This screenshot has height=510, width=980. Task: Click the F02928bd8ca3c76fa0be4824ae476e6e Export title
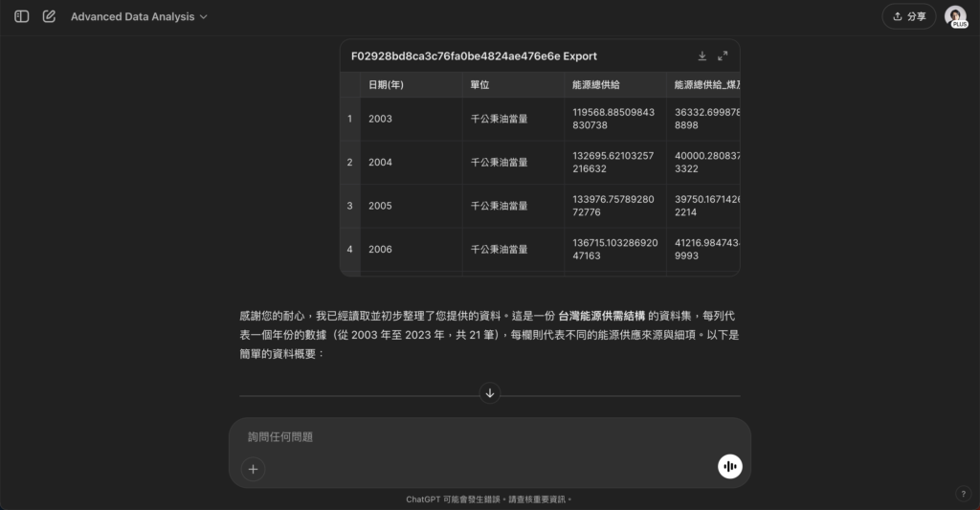click(474, 56)
